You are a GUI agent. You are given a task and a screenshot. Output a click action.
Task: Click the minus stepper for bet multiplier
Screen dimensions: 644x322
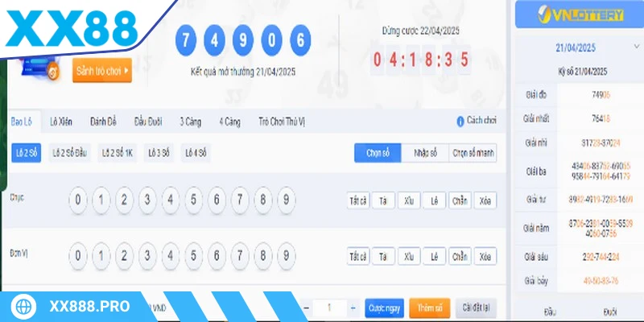point(307,308)
